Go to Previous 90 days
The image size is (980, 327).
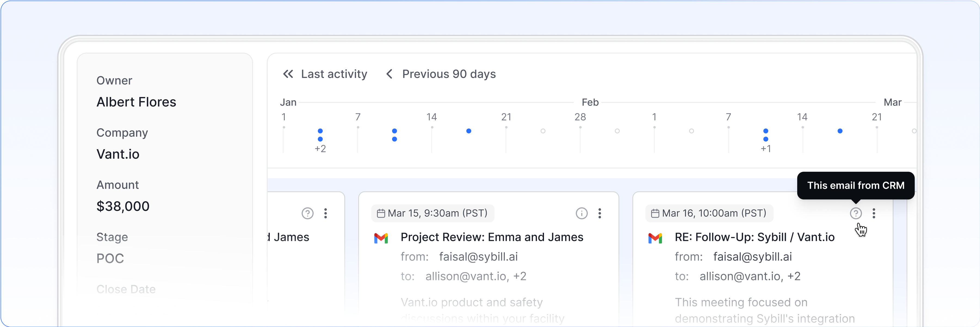click(x=449, y=74)
